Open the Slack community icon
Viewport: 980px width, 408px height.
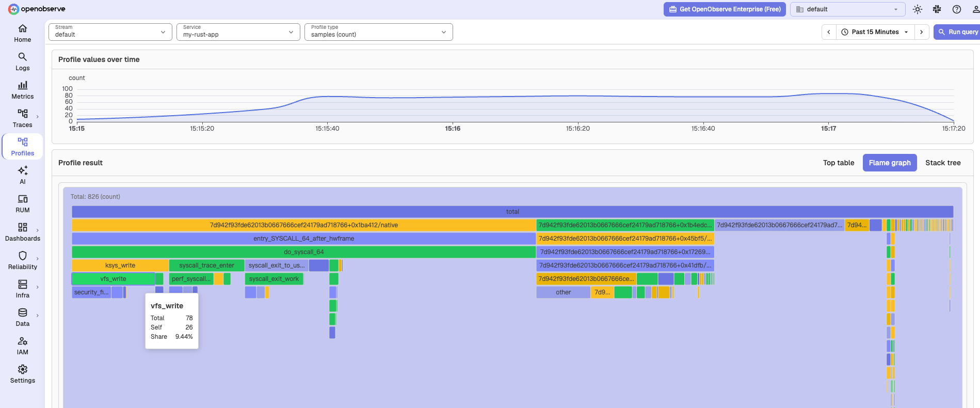pyautogui.click(x=937, y=9)
